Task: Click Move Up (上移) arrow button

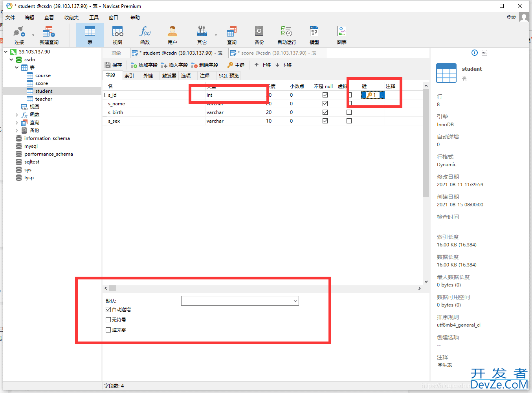Action: pos(262,65)
